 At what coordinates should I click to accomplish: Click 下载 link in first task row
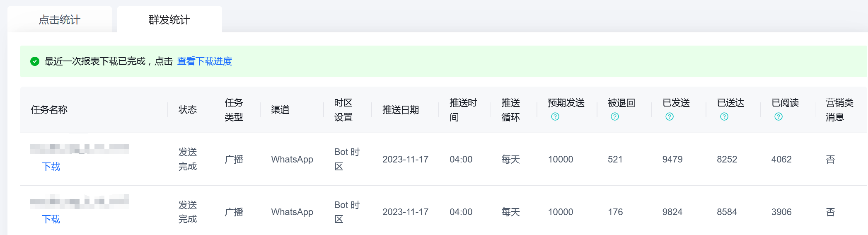point(51,167)
